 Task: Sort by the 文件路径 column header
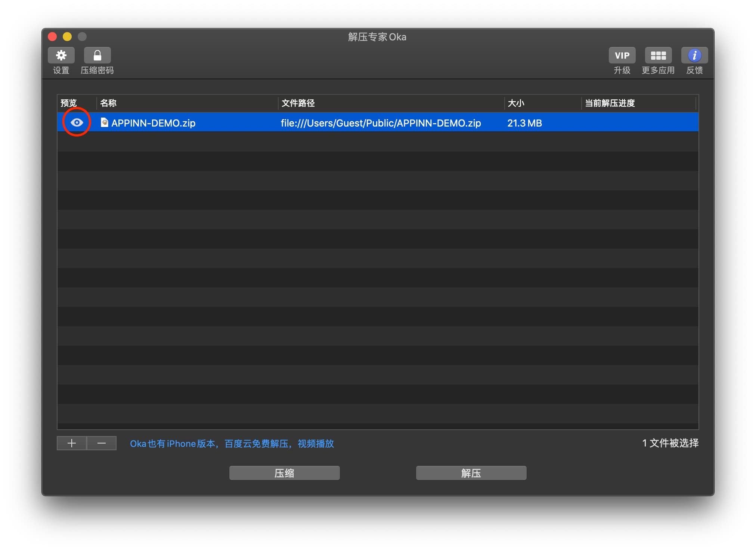391,103
